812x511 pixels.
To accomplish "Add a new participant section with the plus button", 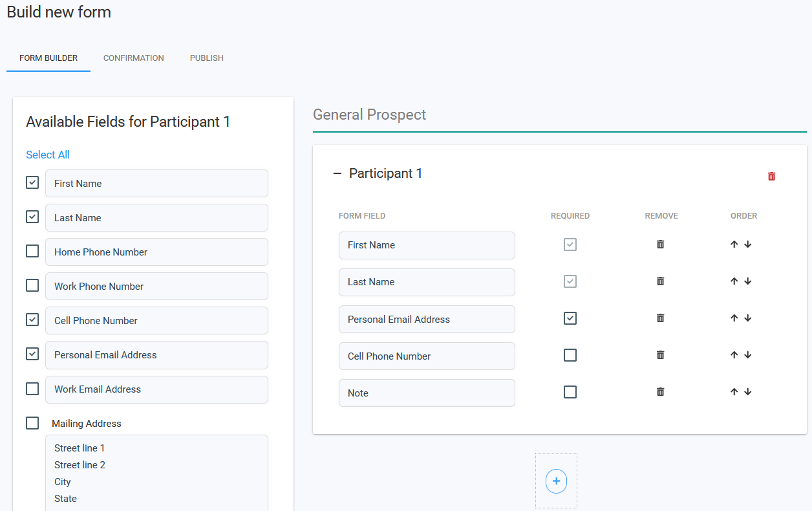I will coord(556,481).
